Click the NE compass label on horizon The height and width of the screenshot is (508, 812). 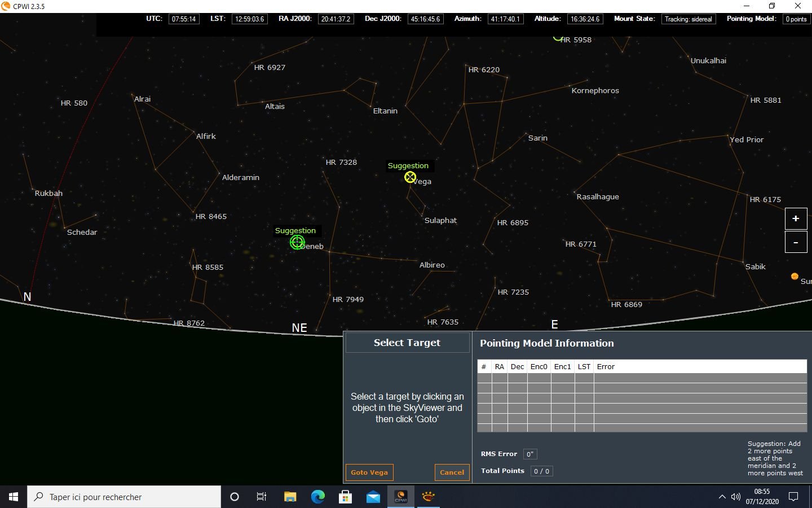299,328
